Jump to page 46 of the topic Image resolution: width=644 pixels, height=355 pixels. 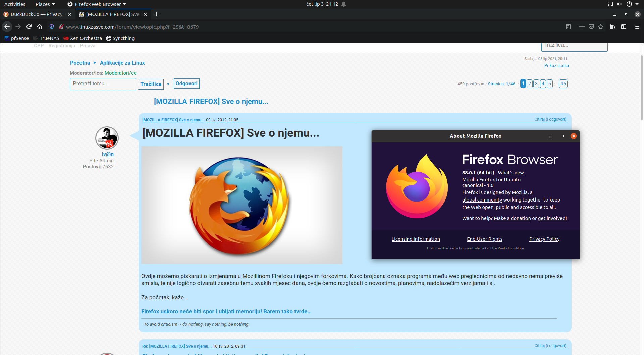pyautogui.click(x=563, y=84)
